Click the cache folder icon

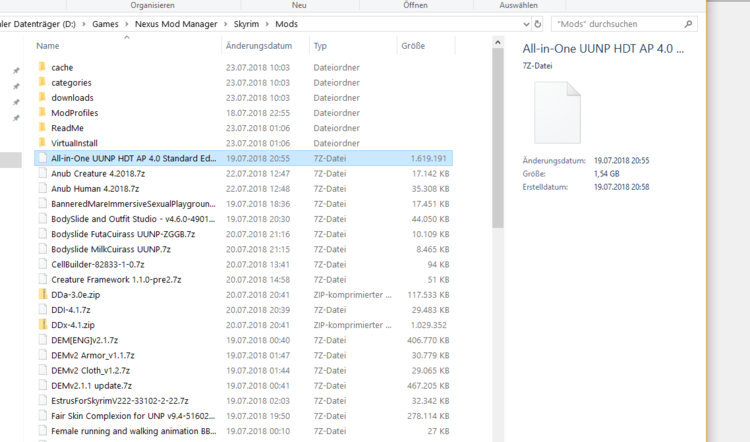pos(42,67)
